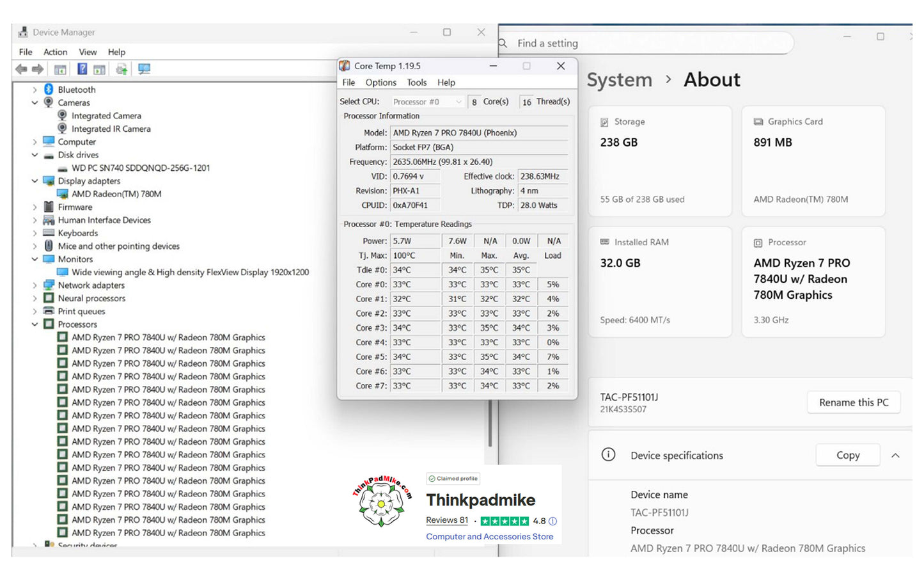Viewport: 924px width, 581px height.
Task: Click the Rename this PC button
Action: (853, 402)
